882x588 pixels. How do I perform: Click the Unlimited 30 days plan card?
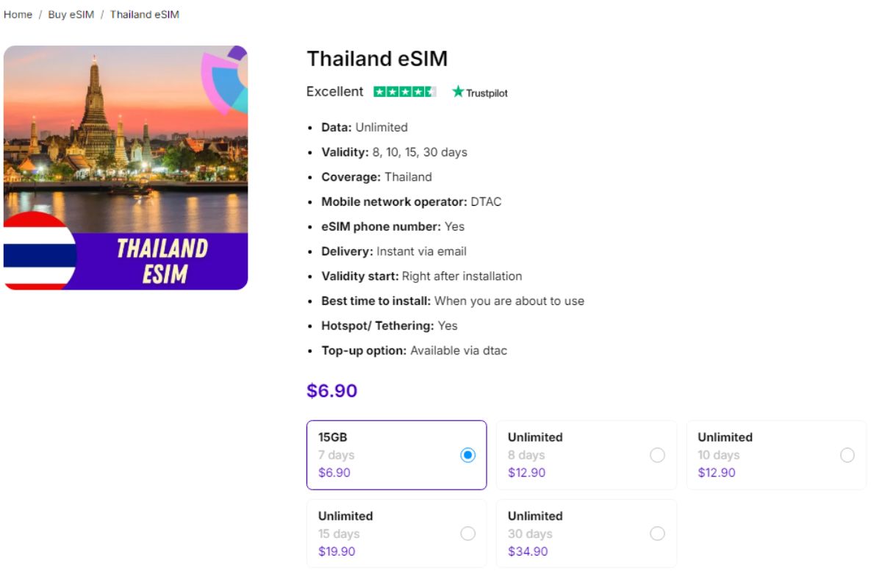click(x=586, y=534)
